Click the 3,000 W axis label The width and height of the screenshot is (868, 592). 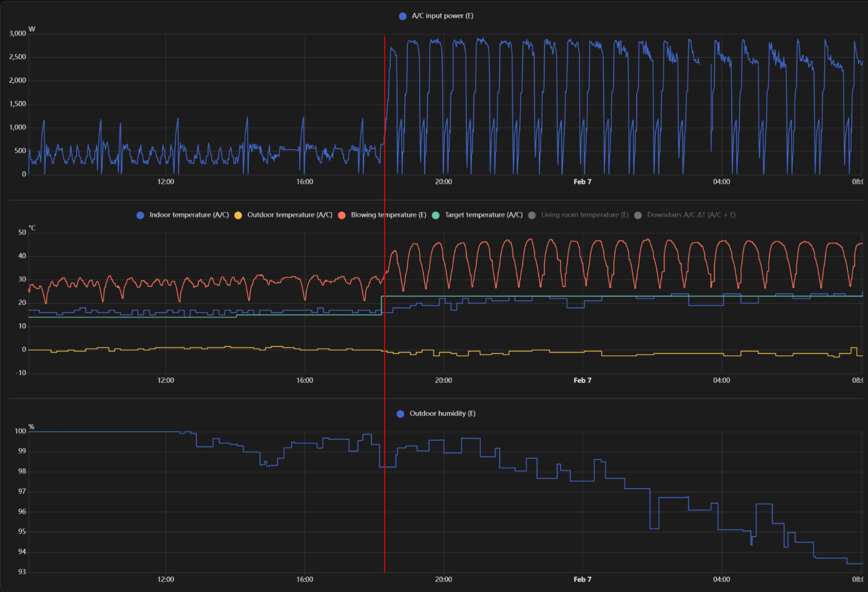(x=17, y=34)
